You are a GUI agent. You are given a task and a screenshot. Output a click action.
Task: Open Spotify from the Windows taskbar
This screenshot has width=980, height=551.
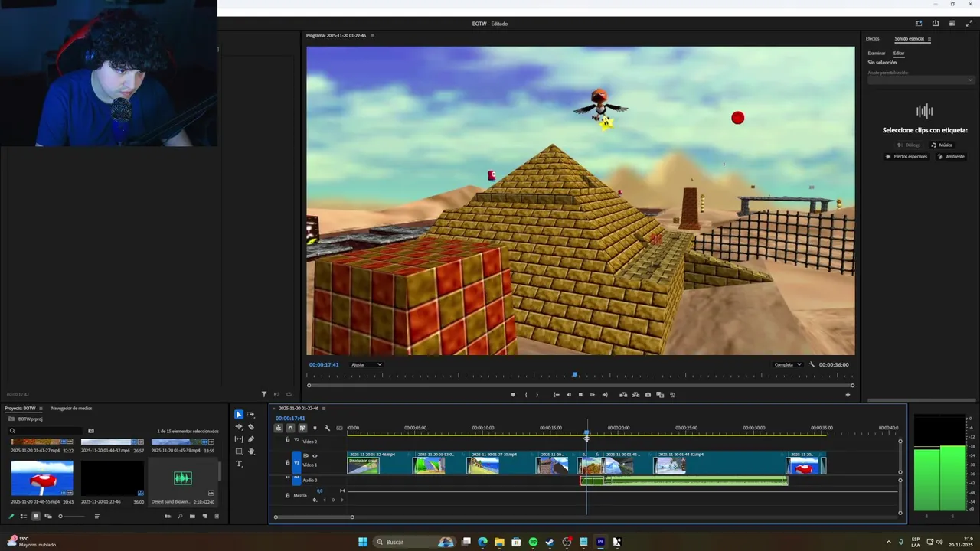tap(533, 542)
